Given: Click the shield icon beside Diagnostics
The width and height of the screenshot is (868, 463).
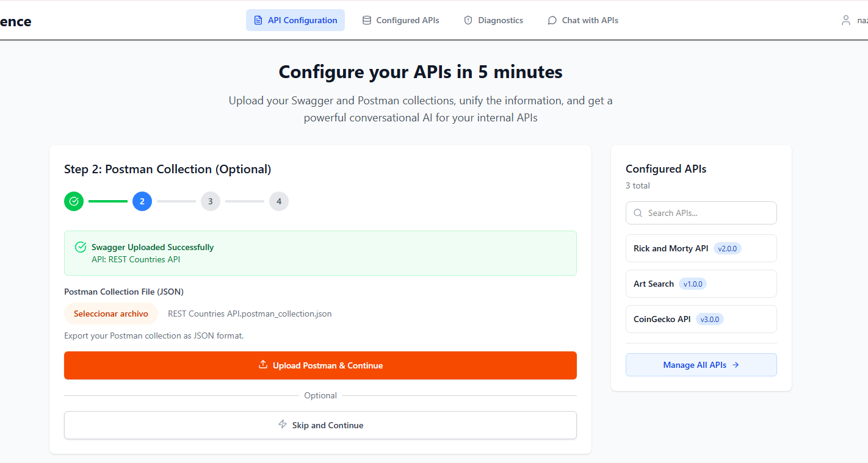Looking at the screenshot, I should pyautogui.click(x=468, y=20).
